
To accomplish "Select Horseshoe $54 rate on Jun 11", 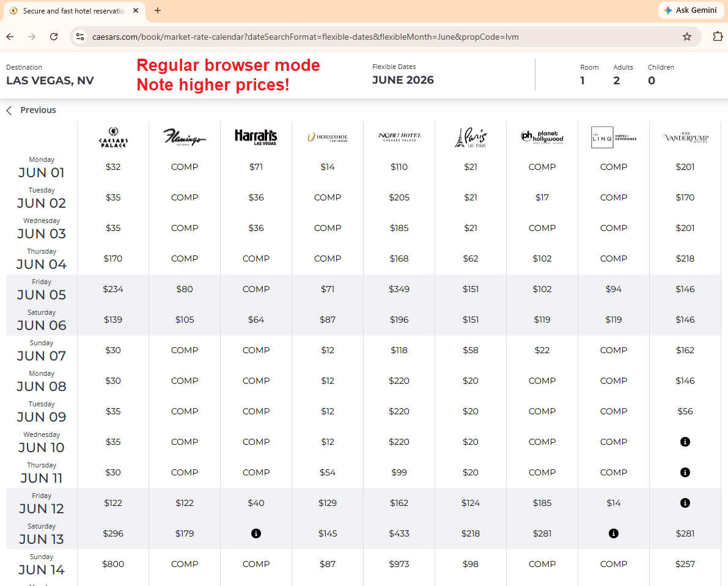I will coord(327,473).
